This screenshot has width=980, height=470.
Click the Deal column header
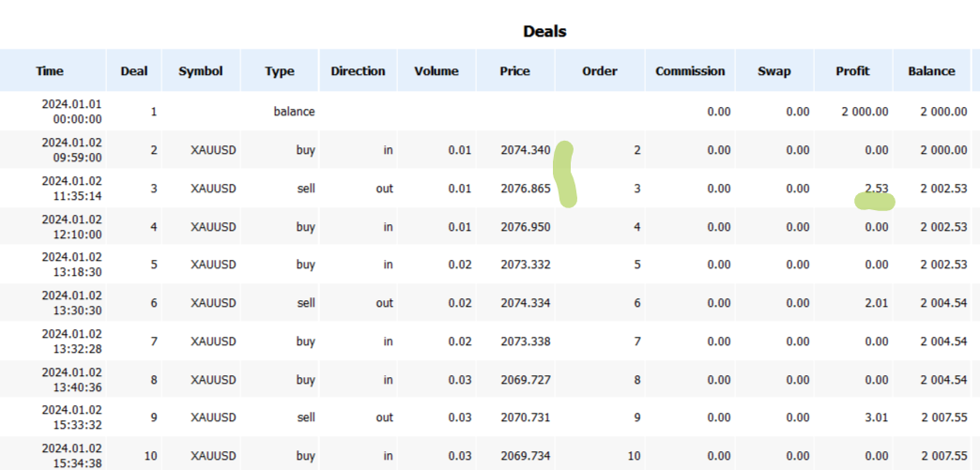(x=134, y=70)
